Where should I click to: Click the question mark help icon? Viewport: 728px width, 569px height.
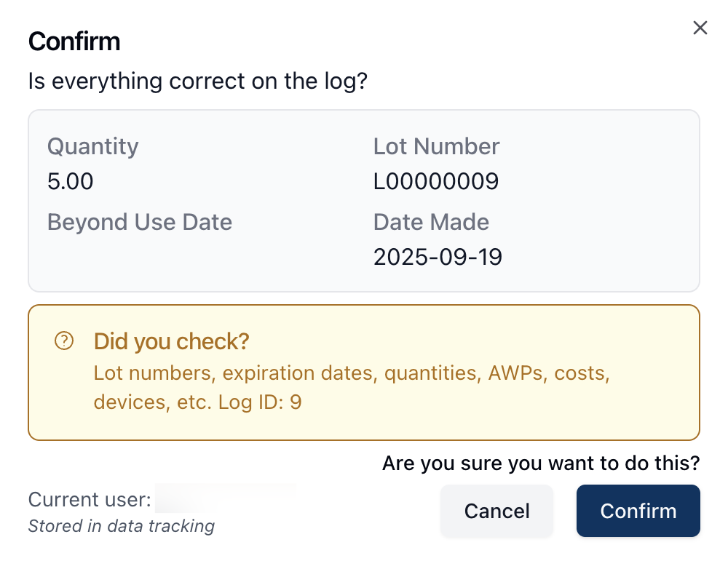point(64,341)
